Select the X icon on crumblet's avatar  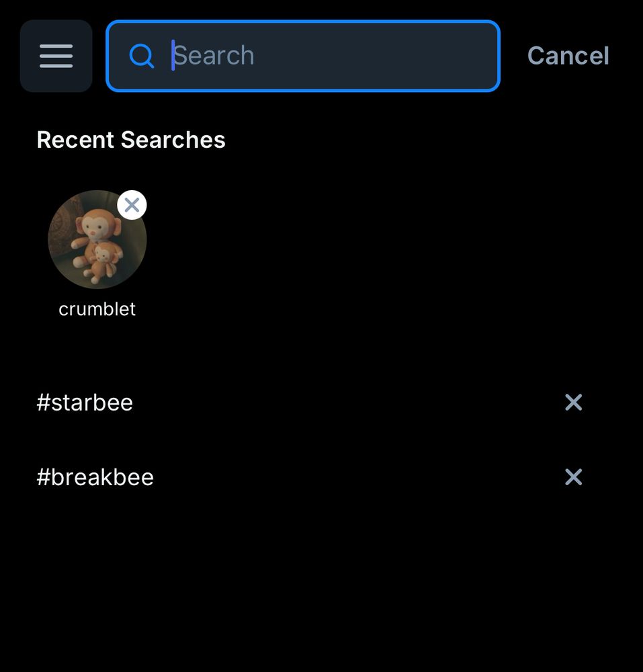[132, 205]
